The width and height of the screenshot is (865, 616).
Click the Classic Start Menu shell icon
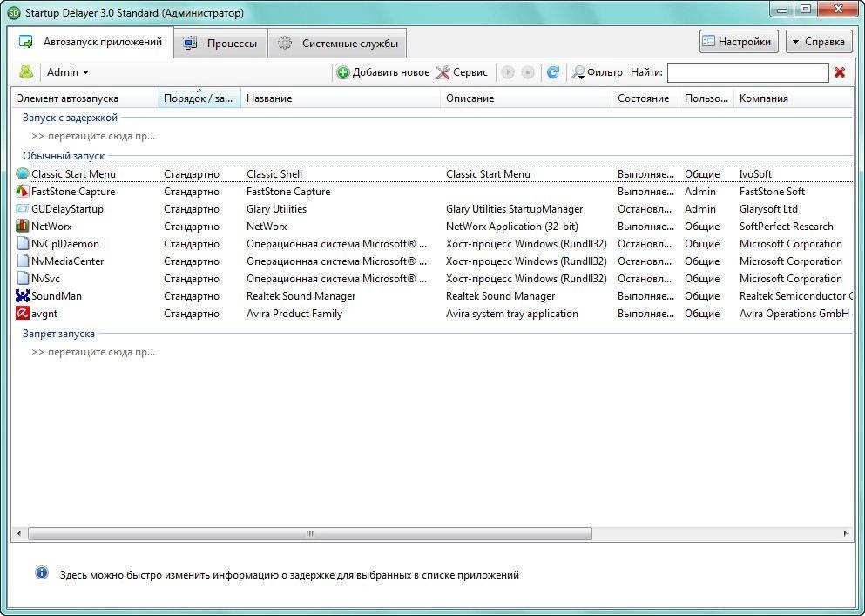22,174
